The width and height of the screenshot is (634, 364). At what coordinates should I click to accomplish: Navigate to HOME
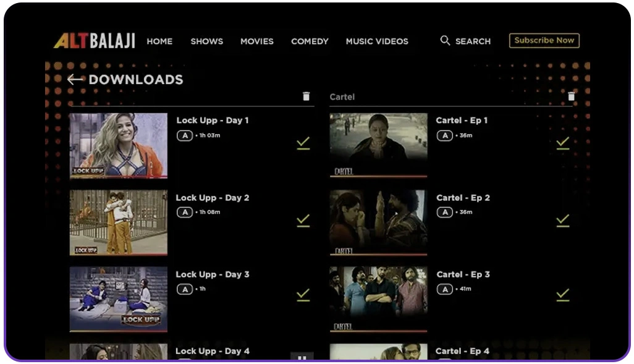[159, 41]
